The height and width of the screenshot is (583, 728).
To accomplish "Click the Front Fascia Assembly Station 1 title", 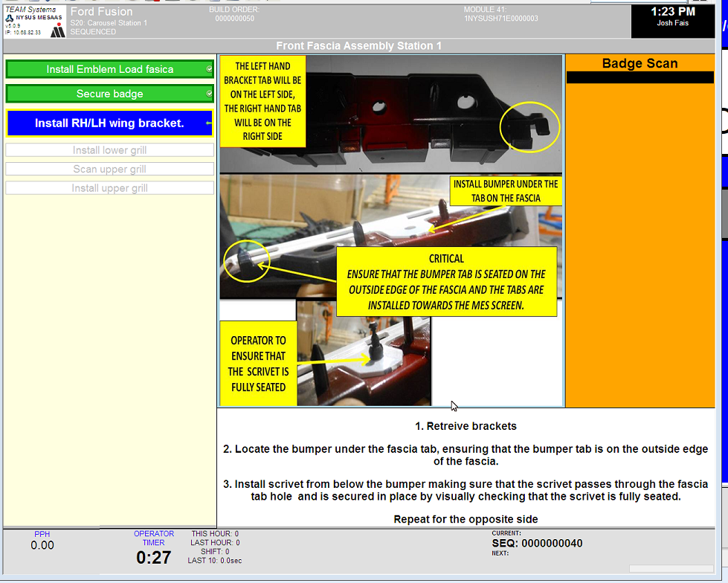I will [358, 46].
